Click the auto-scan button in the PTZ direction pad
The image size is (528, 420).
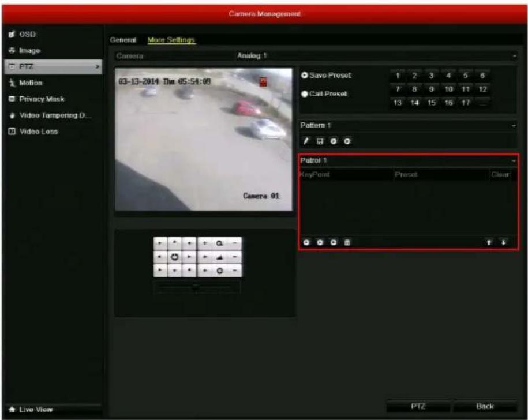tap(174, 257)
